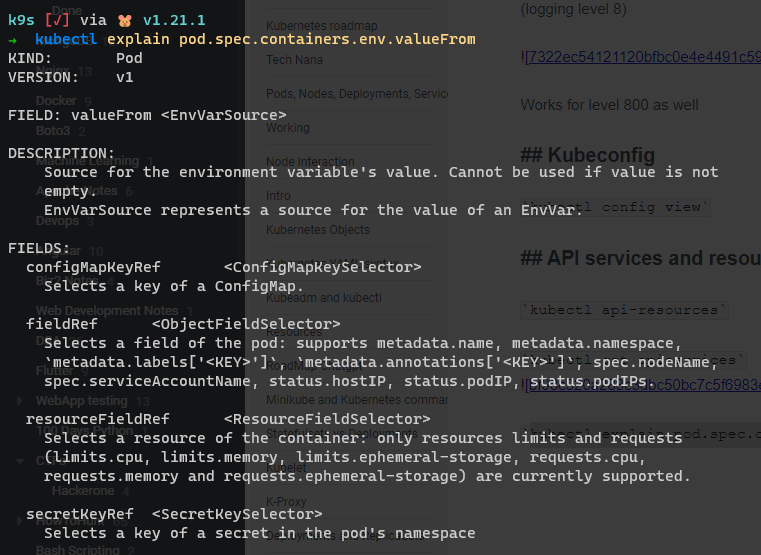
Task: Expand the WebApp testing notebook arrow
Action: 20,401
